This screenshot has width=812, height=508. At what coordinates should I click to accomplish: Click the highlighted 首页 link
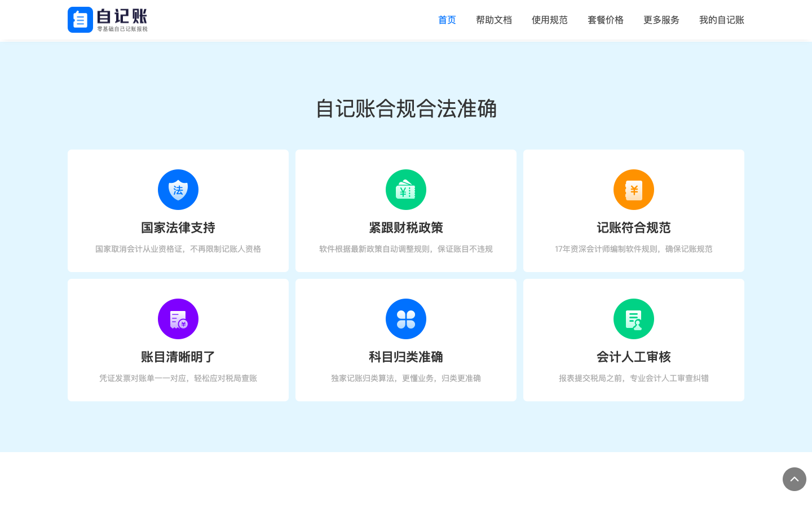pyautogui.click(x=447, y=20)
